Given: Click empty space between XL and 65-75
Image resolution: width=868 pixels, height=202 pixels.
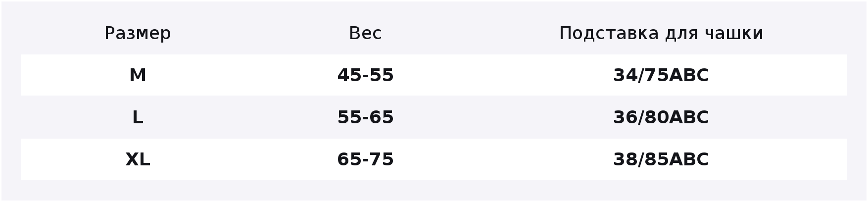Looking at the screenshot, I should (243, 159).
